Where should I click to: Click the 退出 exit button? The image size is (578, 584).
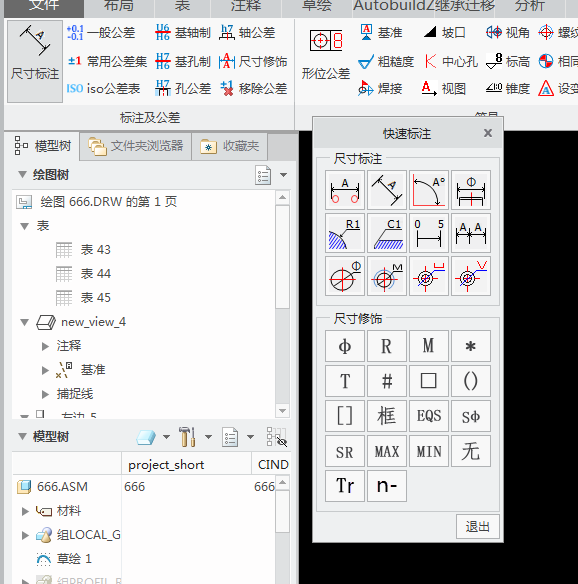pyautogui.click(x=477, y=527)
